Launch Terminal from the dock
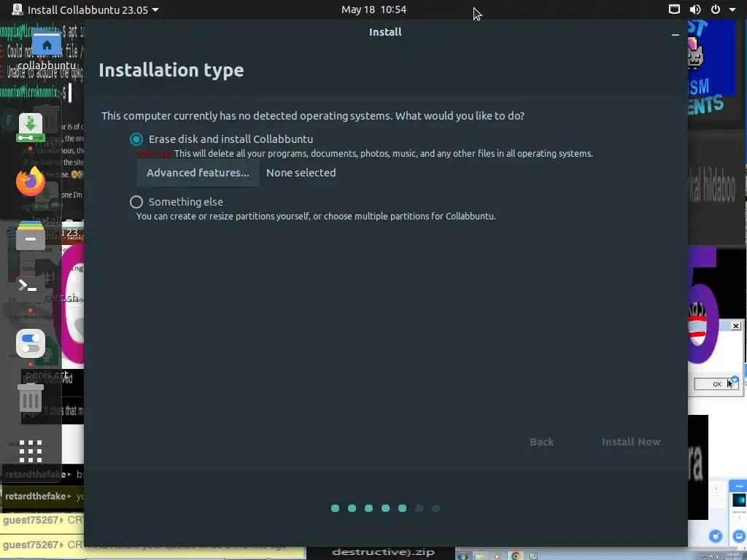Image resolution: width=747 pixels, height=560 pixels. 31,289
